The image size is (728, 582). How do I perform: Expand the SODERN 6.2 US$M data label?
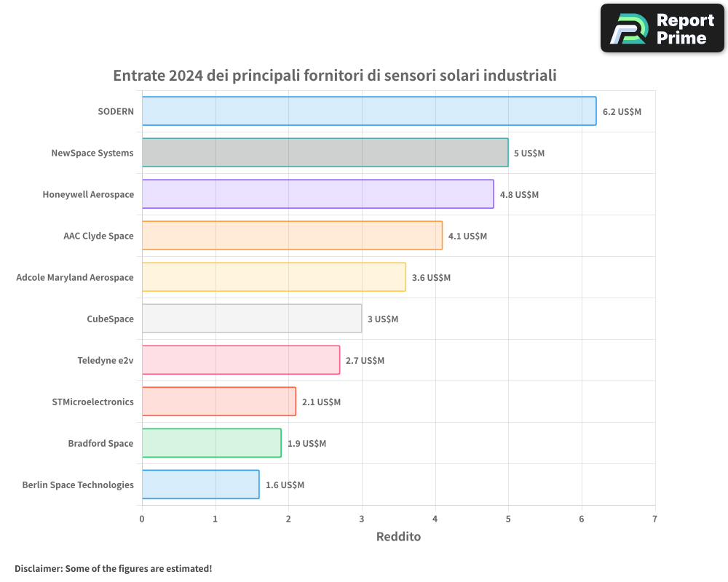[621, 112]
